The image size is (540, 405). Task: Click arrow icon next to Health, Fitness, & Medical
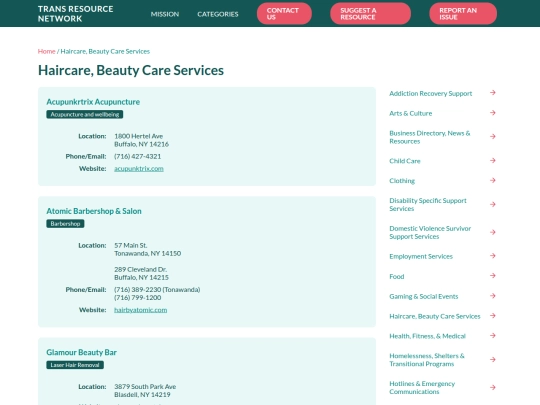tap(493, 335)
